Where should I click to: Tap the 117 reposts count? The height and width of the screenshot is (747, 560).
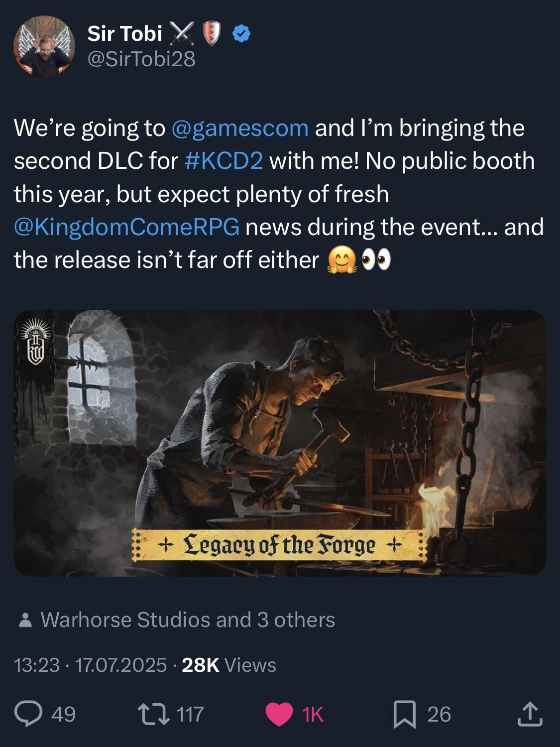tap(190, 715)
